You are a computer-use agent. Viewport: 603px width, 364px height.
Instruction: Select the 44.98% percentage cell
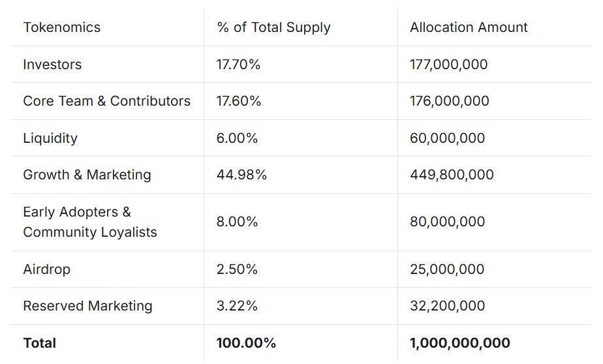pyautogui.click(x=241, y=175)
